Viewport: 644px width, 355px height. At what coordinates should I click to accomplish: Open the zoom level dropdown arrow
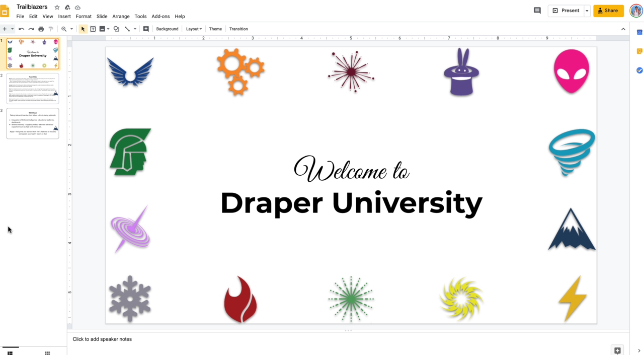pyautogui.click(x=71, y=29)
